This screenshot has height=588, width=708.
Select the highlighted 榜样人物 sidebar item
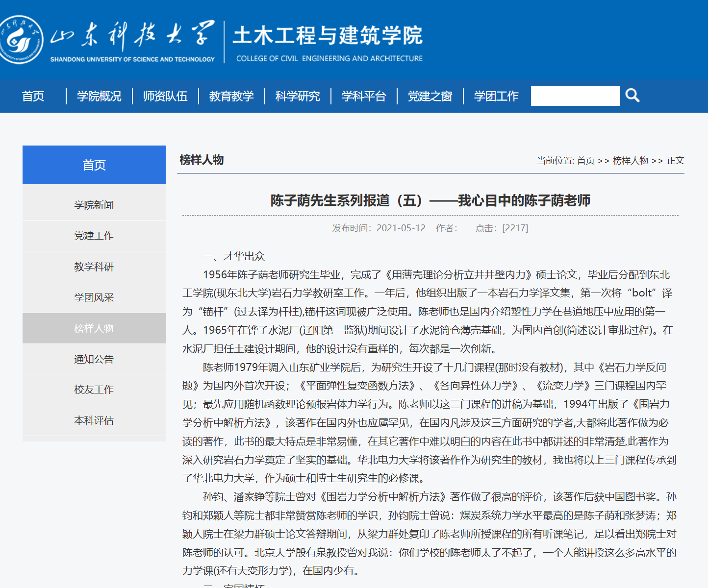click(94, 328)
